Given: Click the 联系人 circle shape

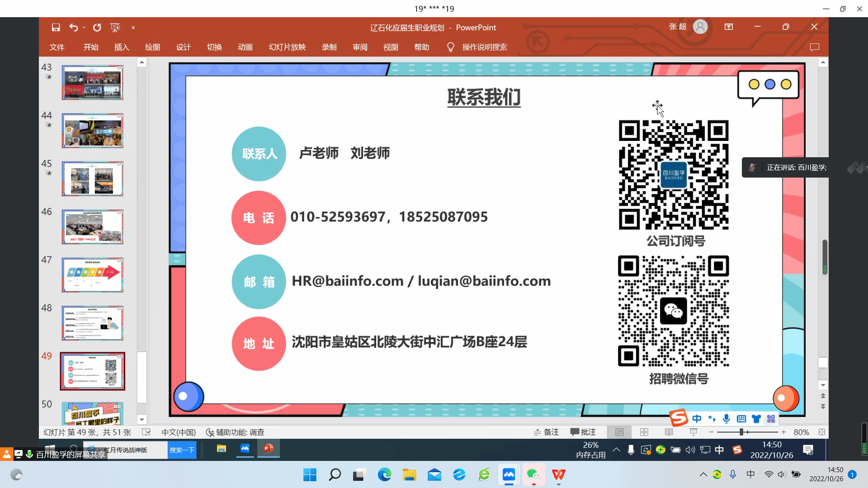Looking at the screenshot, I should tap(259, 154).
